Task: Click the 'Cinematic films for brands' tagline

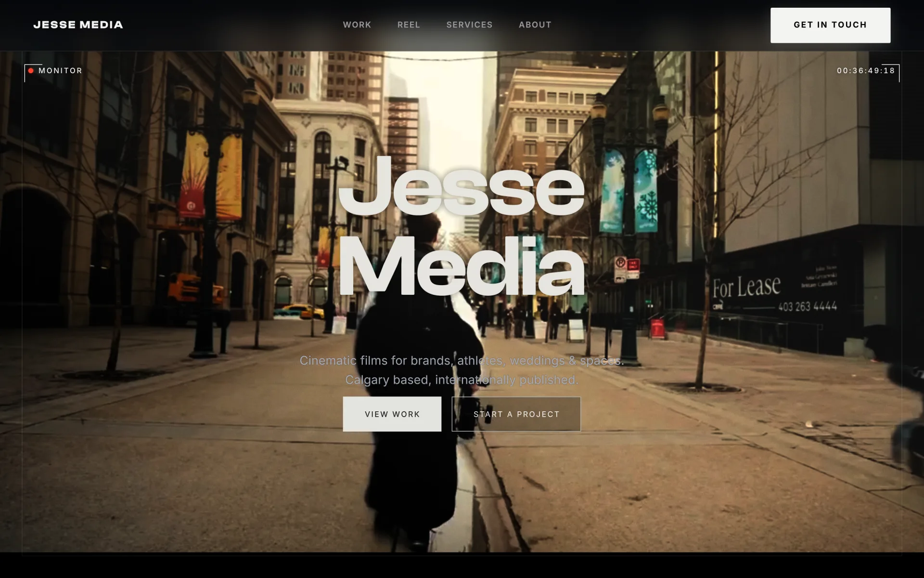Action: click(462, 360)
